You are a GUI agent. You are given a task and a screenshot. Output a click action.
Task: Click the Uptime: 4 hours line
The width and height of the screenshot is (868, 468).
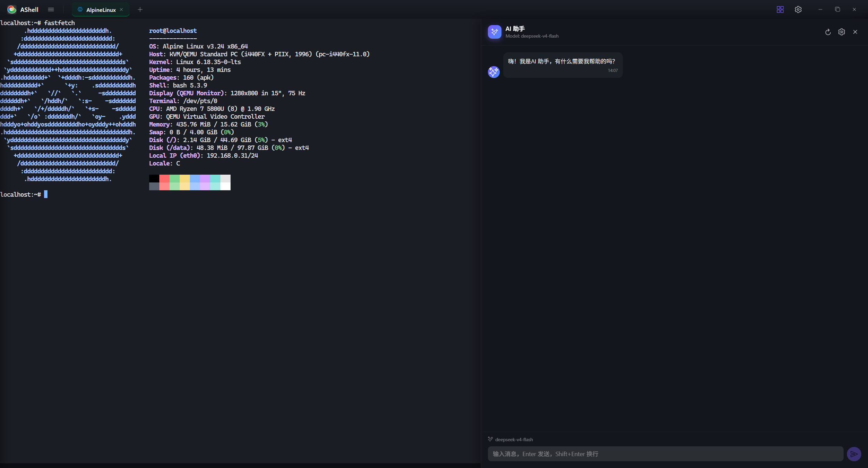190,70
